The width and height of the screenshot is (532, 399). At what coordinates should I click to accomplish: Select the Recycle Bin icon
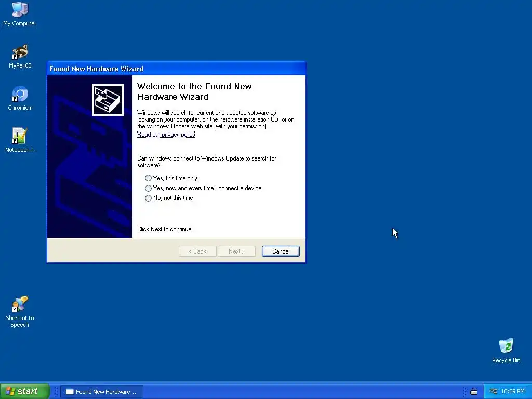coord(506,351)
